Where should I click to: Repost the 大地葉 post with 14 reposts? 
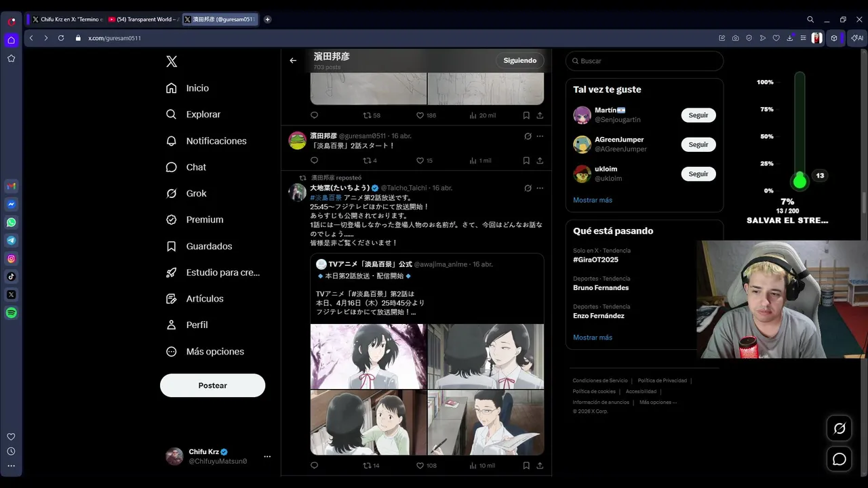[371, 466]
